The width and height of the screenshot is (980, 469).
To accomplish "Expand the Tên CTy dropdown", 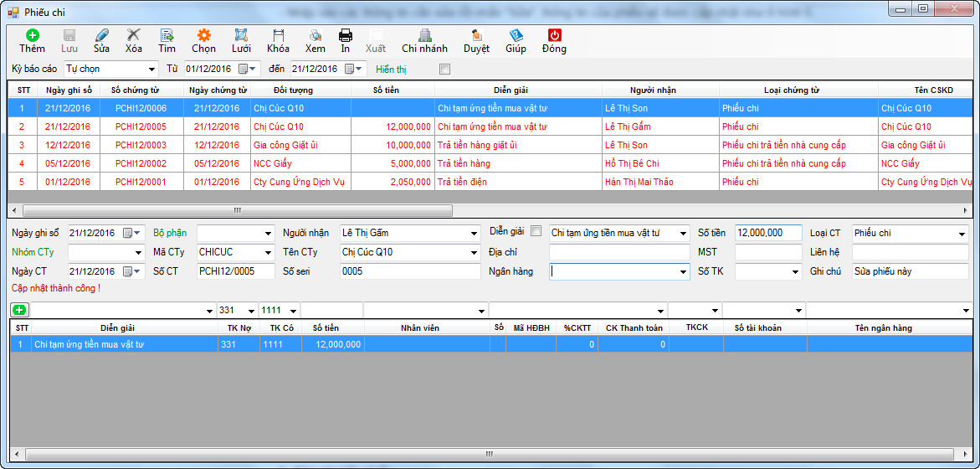I will pyautogui.click(x=475, y=253).
